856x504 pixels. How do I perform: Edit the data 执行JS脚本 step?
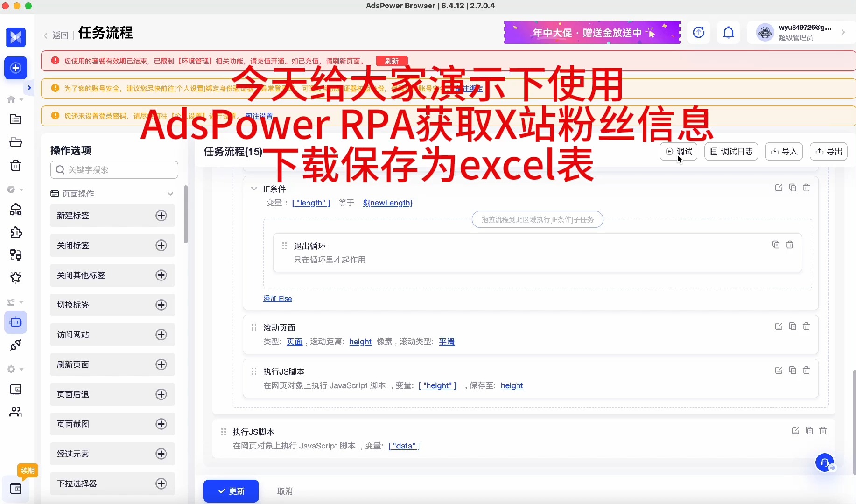(x=795, y=431)
